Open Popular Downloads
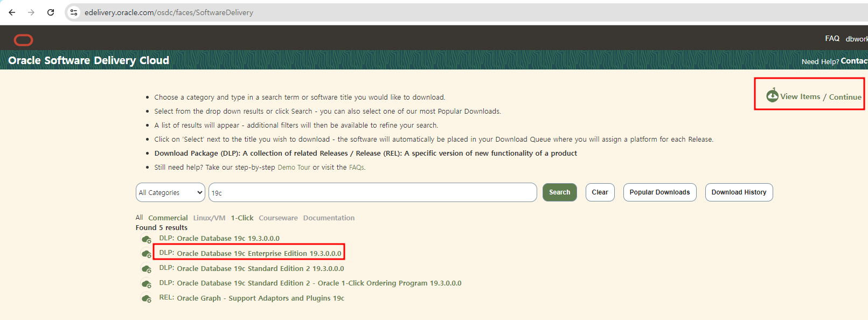 [x=659, y=192]
